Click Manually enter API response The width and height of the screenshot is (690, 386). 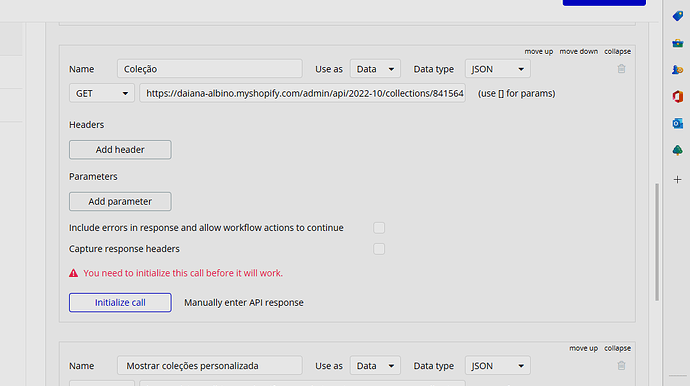tap(244, 302)
